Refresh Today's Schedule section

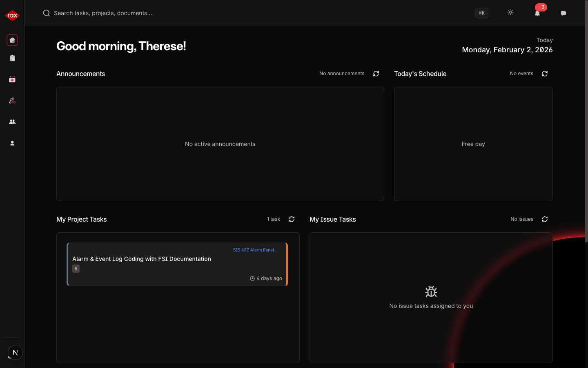pos(545,74)
